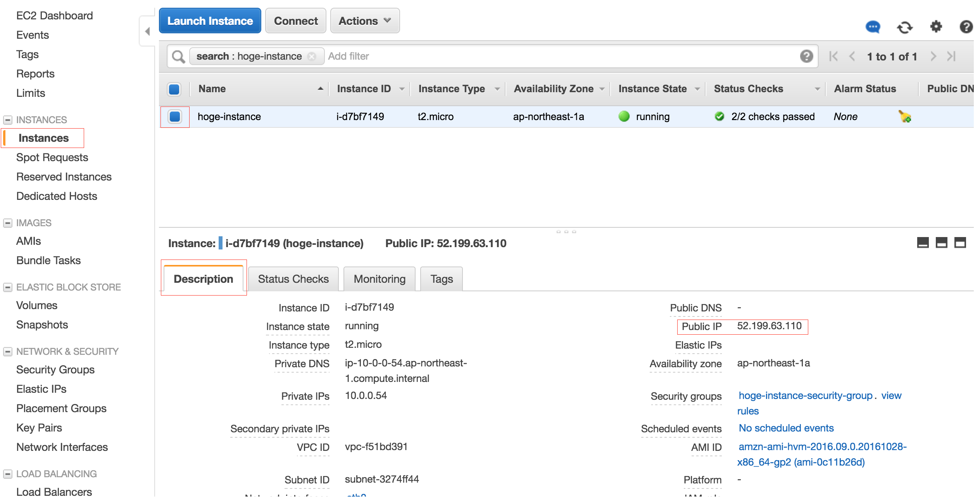Open the No scheduled events link
The width and height of the screenshot is (980, 502).
point(786,428)
